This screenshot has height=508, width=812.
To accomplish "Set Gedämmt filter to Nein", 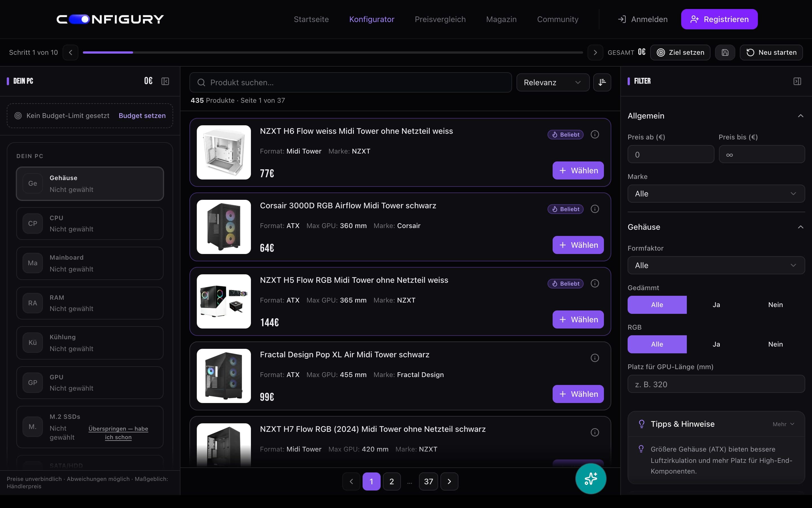I will (775, 305).
